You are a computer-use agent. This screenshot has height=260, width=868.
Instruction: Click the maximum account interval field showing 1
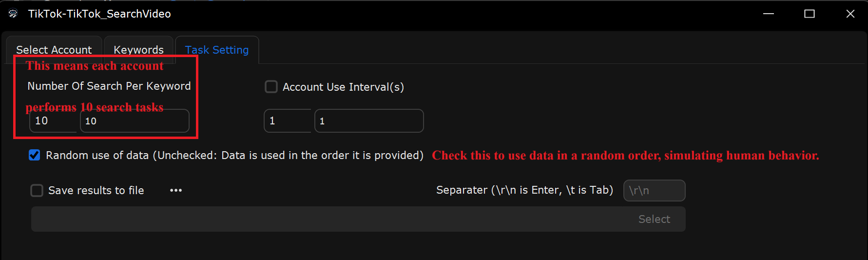[x=369, y=120]
